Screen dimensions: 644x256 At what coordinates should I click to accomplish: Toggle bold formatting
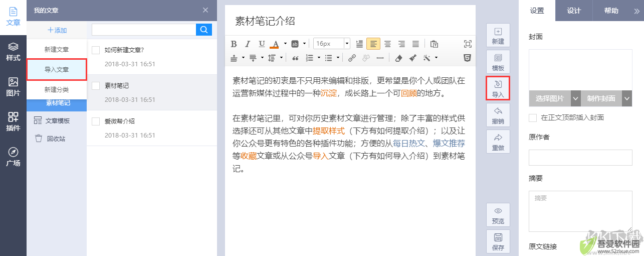234,44
